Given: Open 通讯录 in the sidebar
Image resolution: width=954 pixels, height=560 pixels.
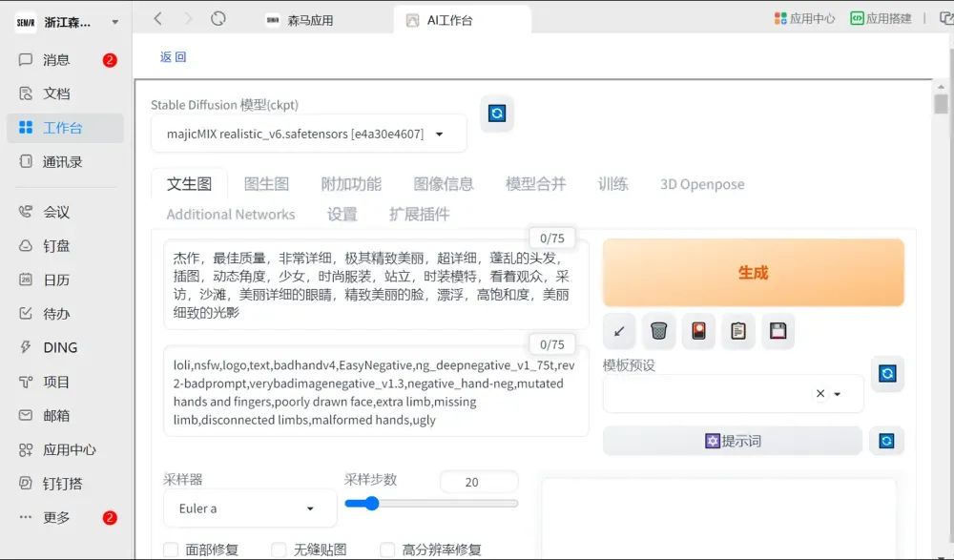Looking at the screenshot, I should pyautogui.click(x=65, y=162).
